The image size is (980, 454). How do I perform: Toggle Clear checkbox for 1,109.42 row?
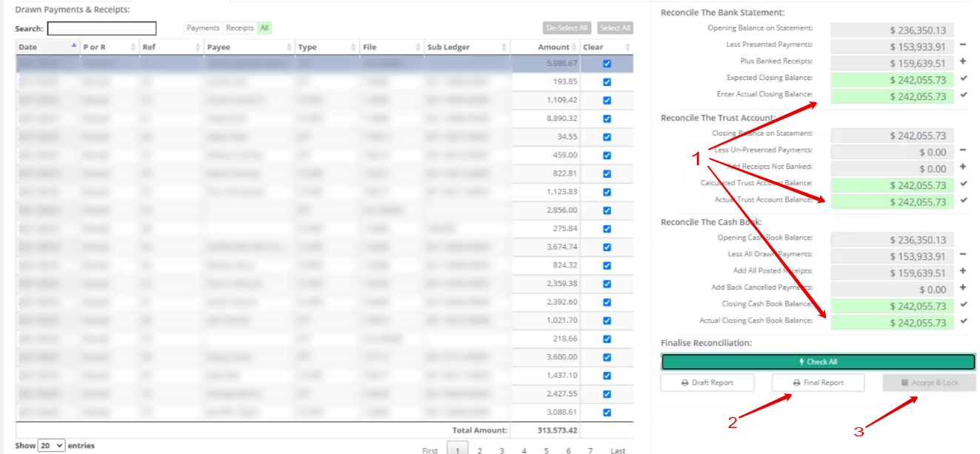tap(607, 100)
